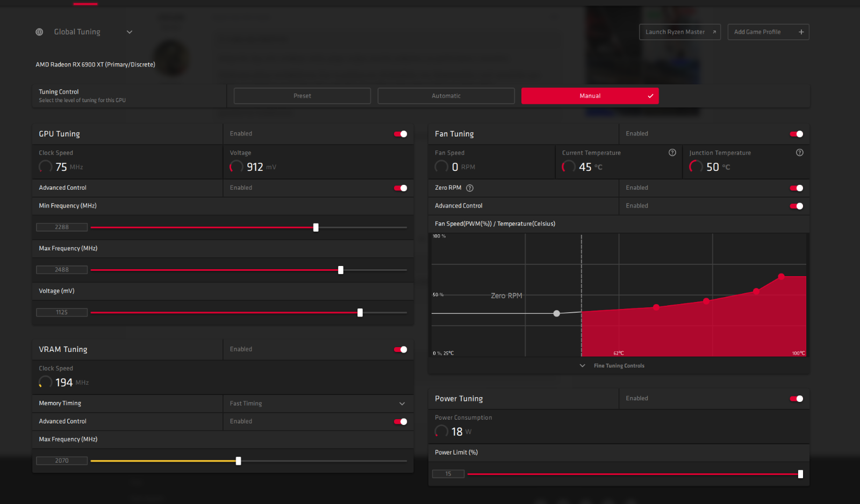Screen dimensions: 860x504
Task: Toggle GPU Tuning enabled switch
Action: tap(400, 134)
